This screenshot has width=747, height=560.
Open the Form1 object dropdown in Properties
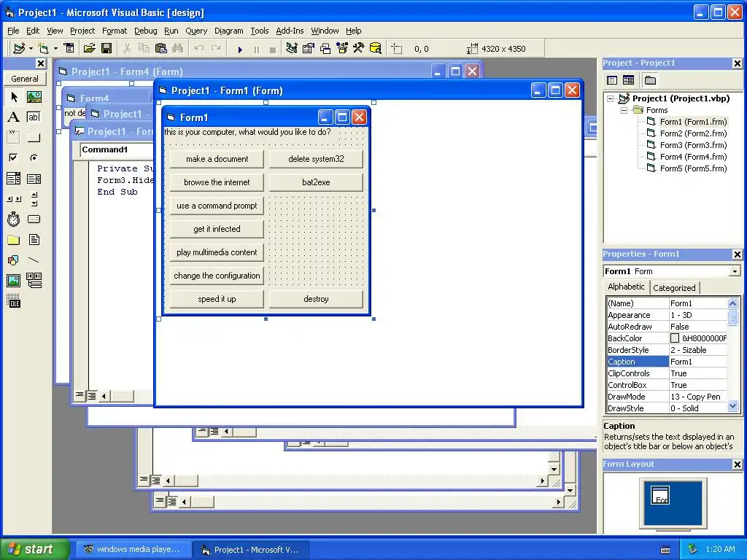[735, 271]
